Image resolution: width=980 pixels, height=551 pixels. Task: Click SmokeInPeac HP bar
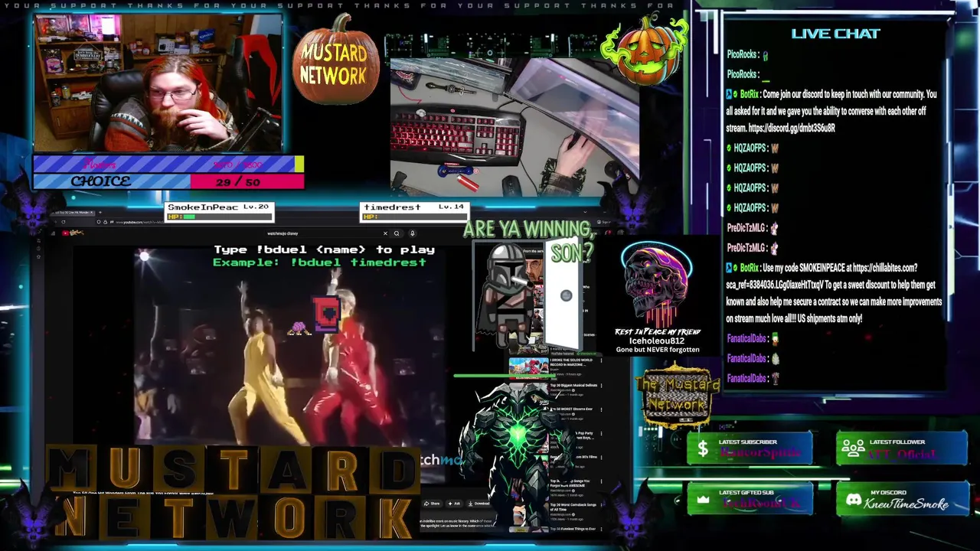point(220,217)
